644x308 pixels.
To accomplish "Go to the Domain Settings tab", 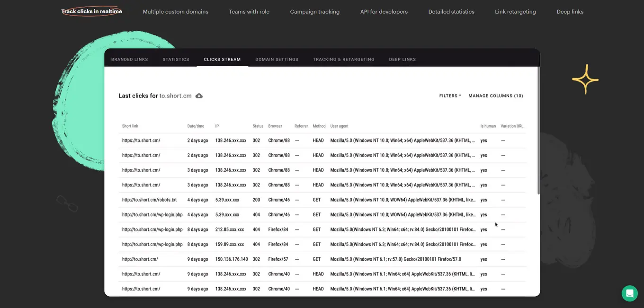I will [x=277, y=60].
